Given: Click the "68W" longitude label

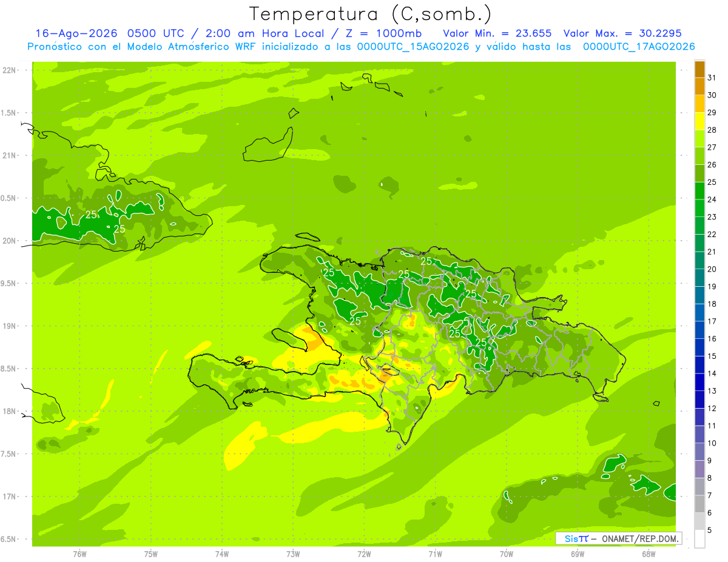Looking at the screenshot, I should click(x=649, y=554).
